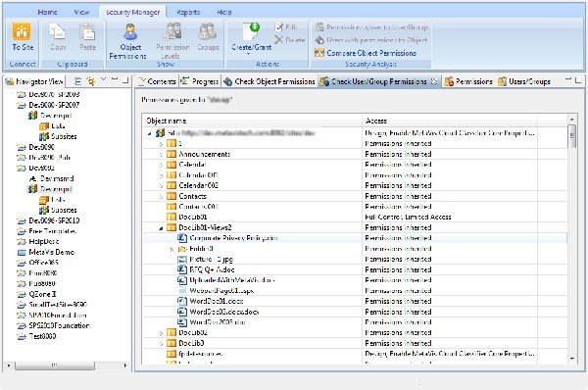Open the Navigator view menu chevron
Image resolution: width=588 pixels, height=390 pixels.
tap(104, 79)
